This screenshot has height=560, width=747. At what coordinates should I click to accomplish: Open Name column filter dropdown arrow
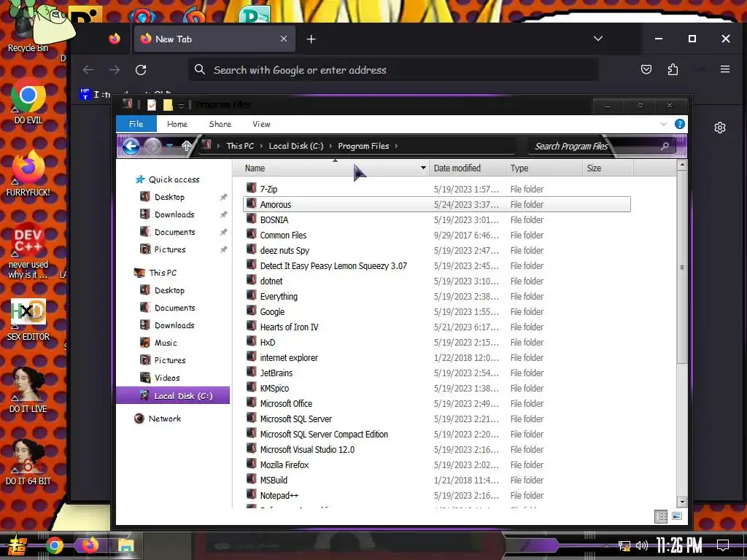pos(423,168)
